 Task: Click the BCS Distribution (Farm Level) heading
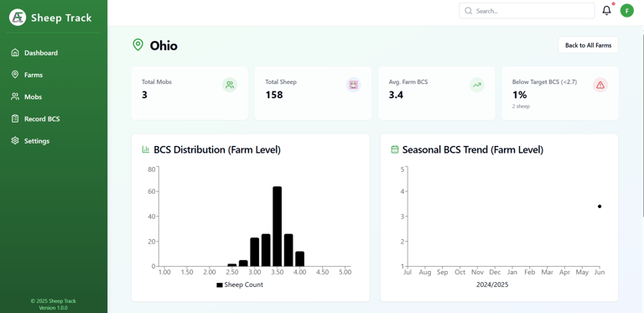[x=217, y=149]
